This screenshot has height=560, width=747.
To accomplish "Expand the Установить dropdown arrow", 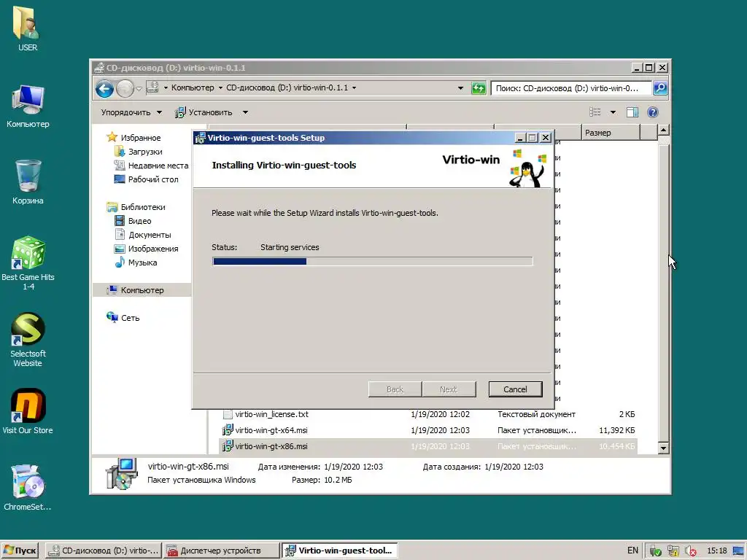I will point(245,112).
